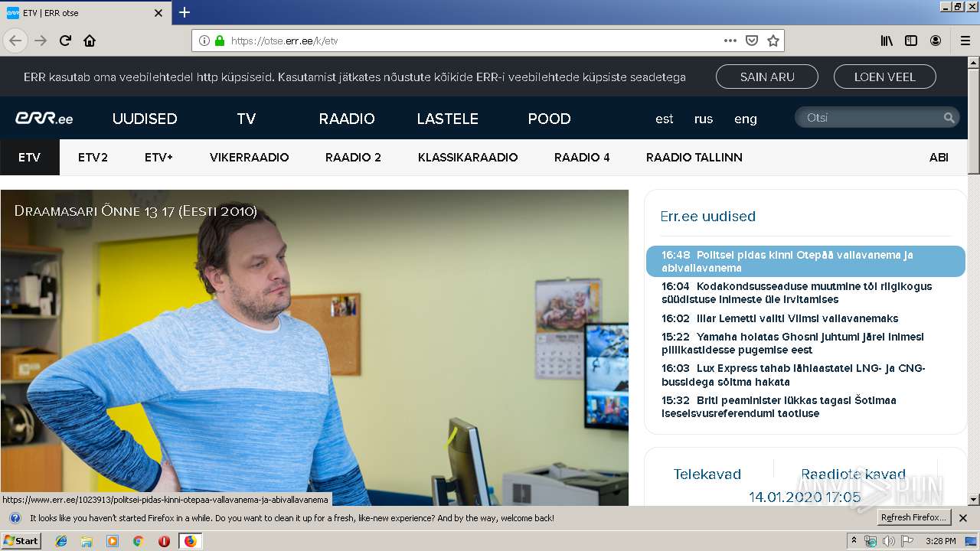Open Firefox account icon
The image size is (980, 551).
[x=936, y=41]
